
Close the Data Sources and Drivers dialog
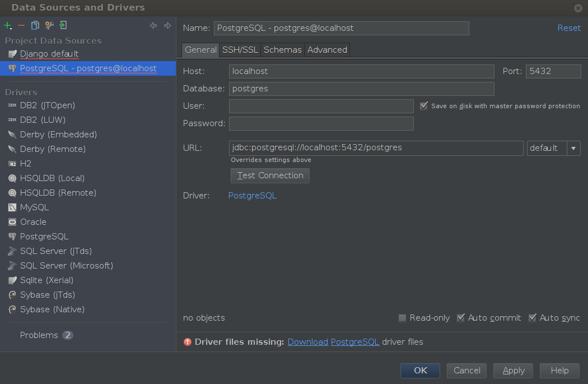tap(578, 8)
